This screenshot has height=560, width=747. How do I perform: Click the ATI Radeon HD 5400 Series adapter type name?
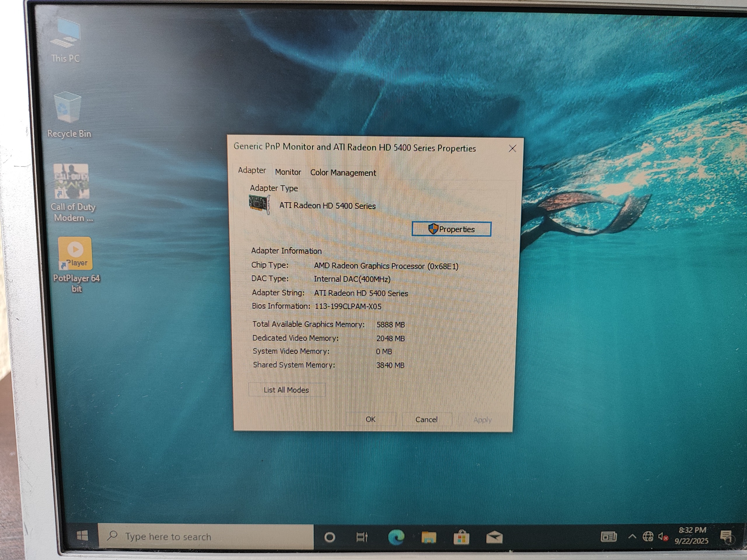point(327,206)
